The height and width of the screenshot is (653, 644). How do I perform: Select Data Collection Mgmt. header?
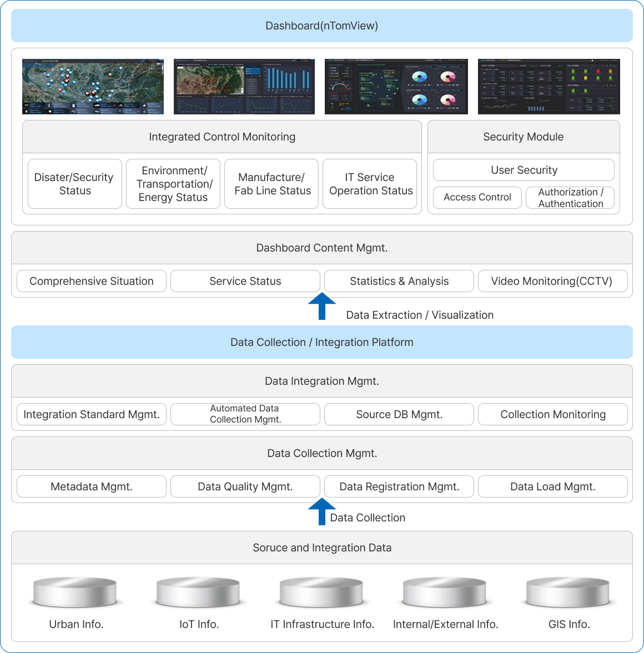pos(322,453)
